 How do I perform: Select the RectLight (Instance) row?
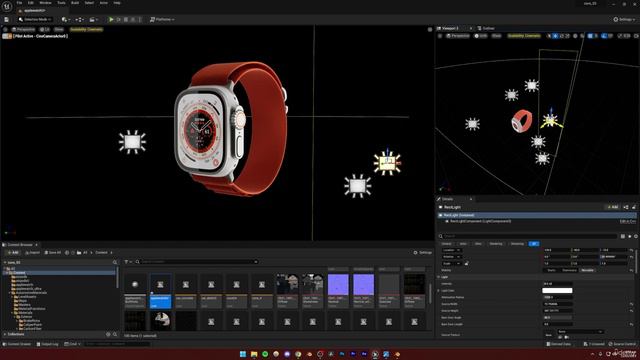pyautogui.click(x=536, y=215)
